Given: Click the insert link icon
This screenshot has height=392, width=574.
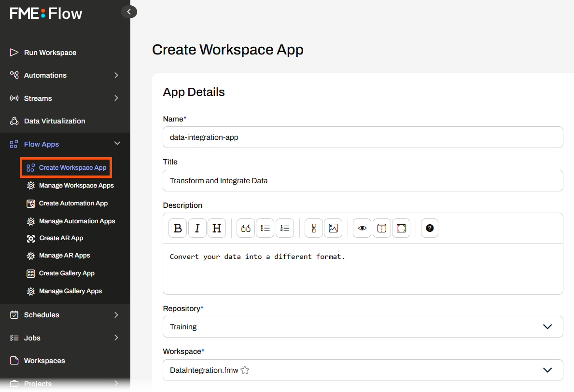Looking at the screenshot, I should (x=314, y=229).
